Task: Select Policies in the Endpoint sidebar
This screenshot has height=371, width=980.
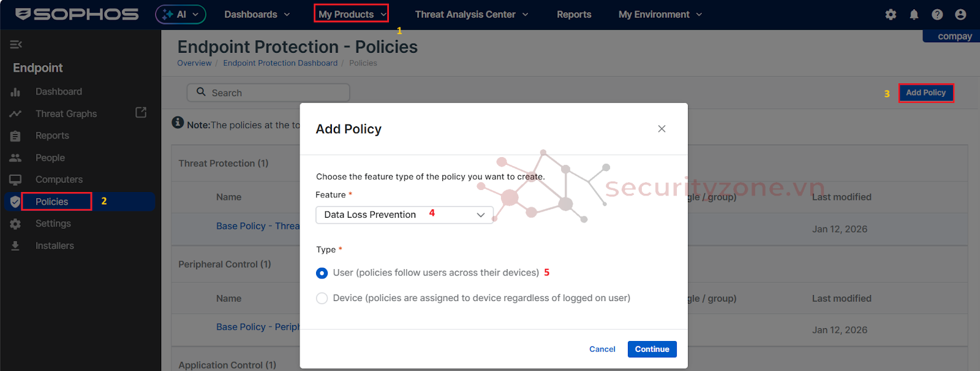Action: click(52, 202)
